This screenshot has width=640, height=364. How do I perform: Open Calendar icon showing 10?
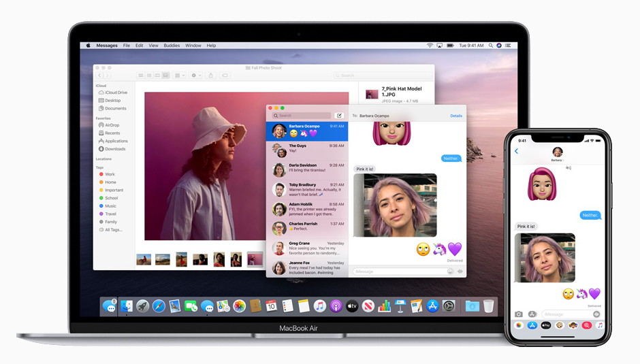coord(272,305)
